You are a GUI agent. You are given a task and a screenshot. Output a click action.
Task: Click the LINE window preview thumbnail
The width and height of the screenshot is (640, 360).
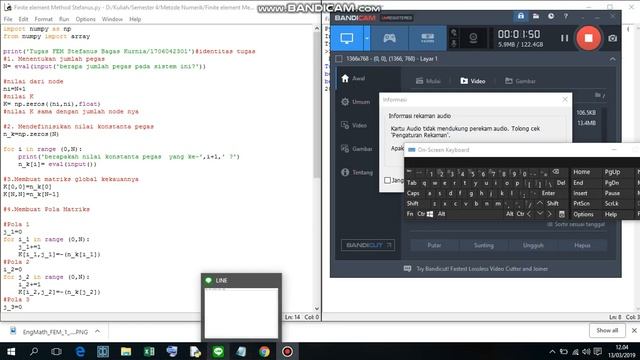pyautogui.click(x=241, y=313)
